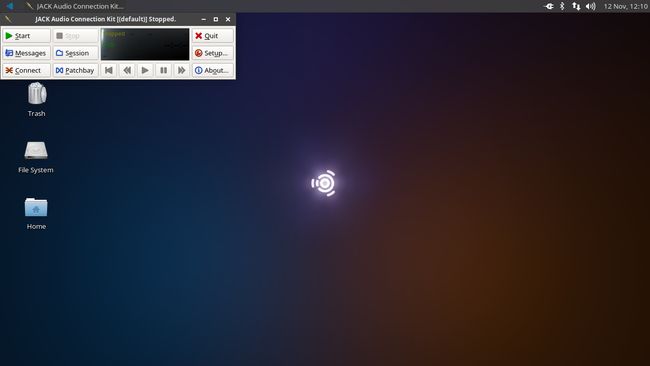Rewind transport to the beginning
Viewport: 650px width, 366px height.
[x=109, y=70]
